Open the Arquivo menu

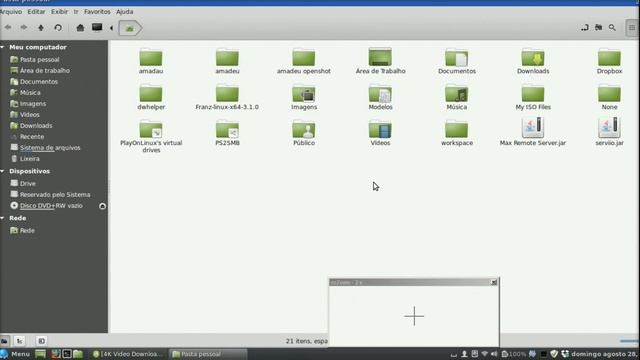11,12
